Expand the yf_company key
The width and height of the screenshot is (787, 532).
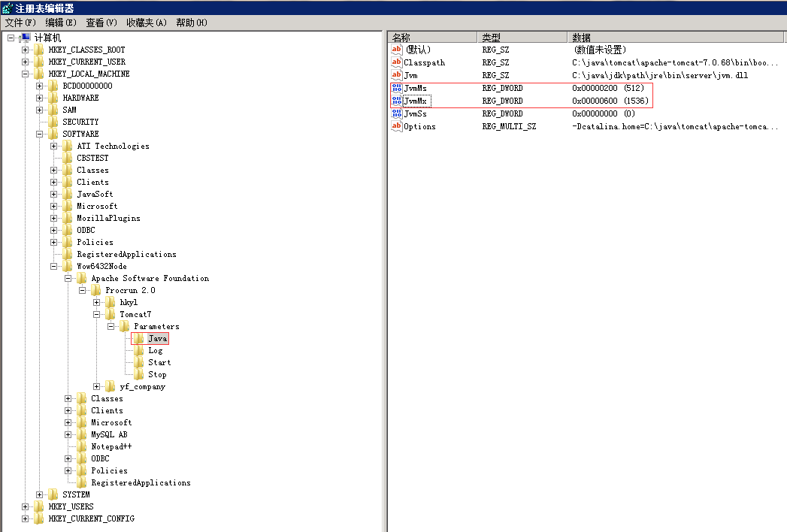(x=96, y=387)
